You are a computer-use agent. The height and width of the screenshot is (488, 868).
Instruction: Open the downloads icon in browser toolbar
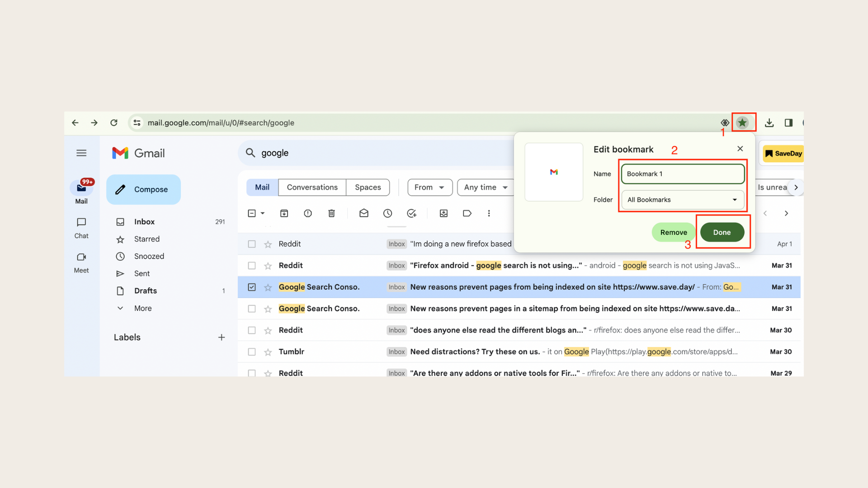(769, 123)
